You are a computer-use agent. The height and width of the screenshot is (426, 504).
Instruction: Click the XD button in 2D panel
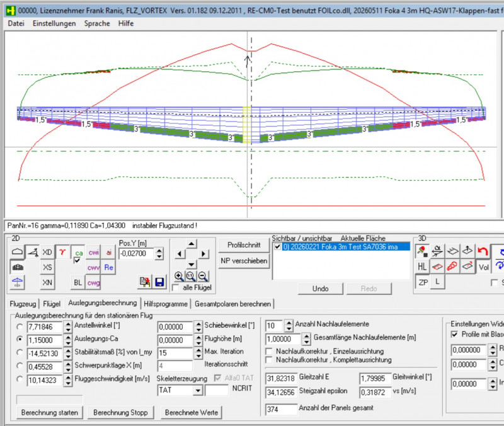[x=47, y=252]
